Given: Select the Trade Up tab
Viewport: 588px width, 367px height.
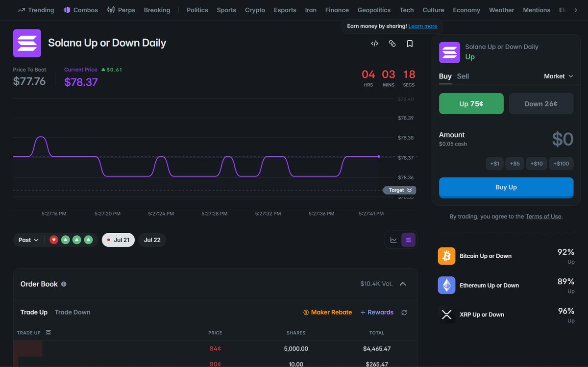Looking at the screenshot, I should click(x=34, y=312).
